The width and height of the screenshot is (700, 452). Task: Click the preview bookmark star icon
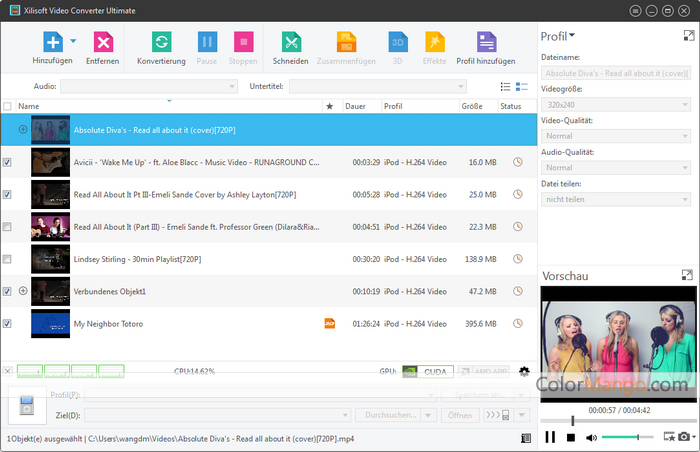click(669, 436)
